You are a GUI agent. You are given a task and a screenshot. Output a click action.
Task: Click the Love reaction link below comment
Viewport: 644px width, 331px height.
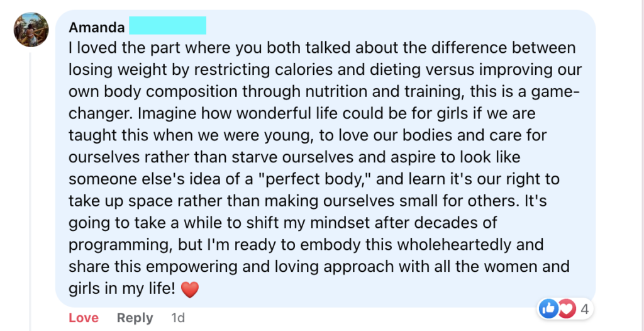[x=84, y=318]
